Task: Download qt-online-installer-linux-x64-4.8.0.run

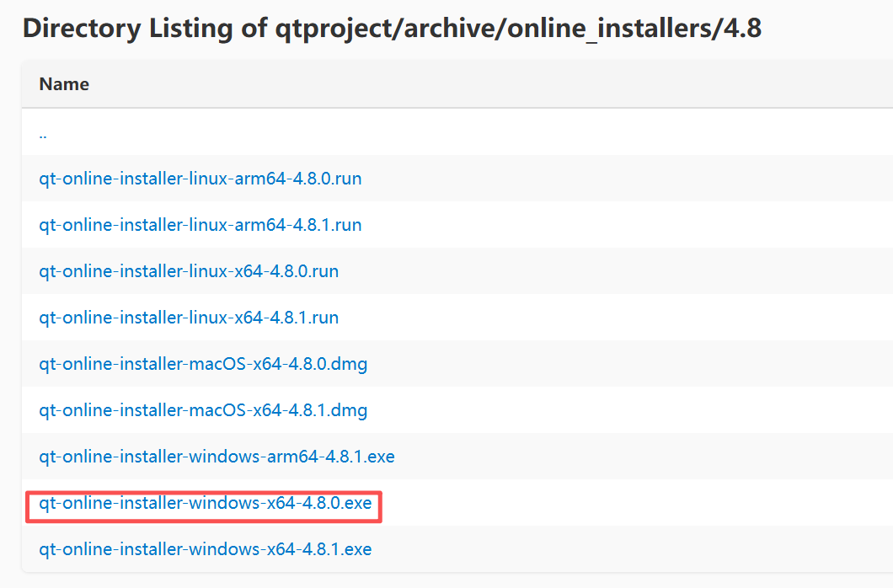Action: (x=189, y=271)
